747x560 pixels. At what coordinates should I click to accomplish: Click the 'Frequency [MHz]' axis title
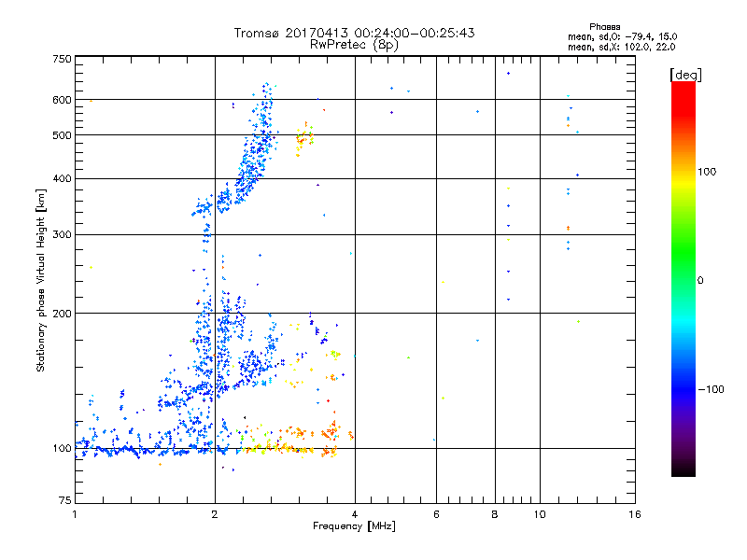(354, 526)
